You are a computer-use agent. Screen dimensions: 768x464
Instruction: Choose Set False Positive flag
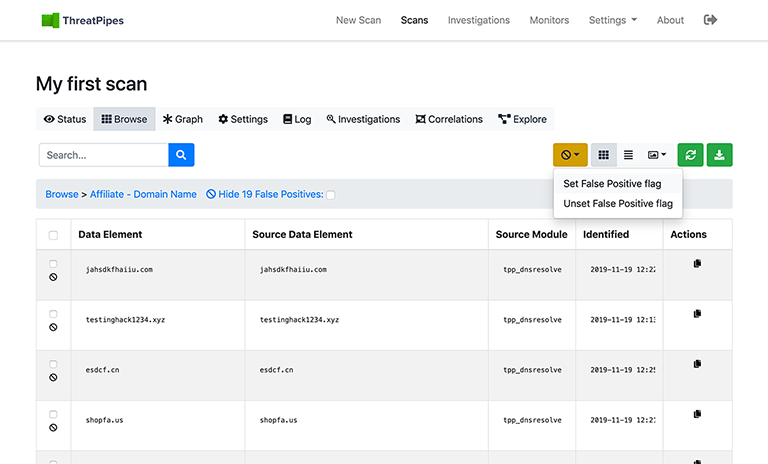coord(612,184)
